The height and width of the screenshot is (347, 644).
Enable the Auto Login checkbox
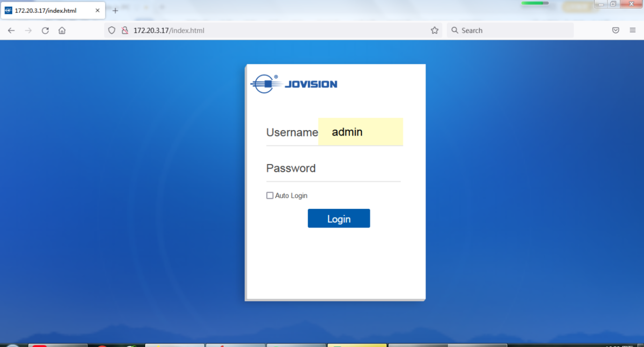270,196
